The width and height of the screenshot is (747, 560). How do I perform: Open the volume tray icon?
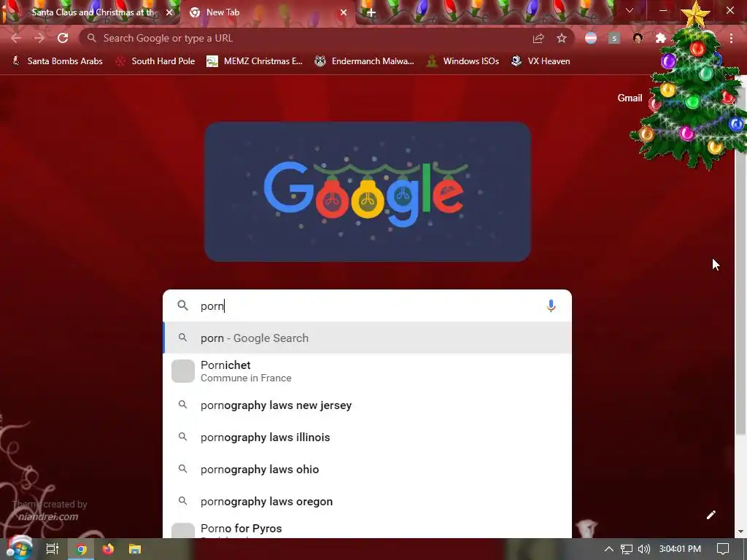point(644,549)
